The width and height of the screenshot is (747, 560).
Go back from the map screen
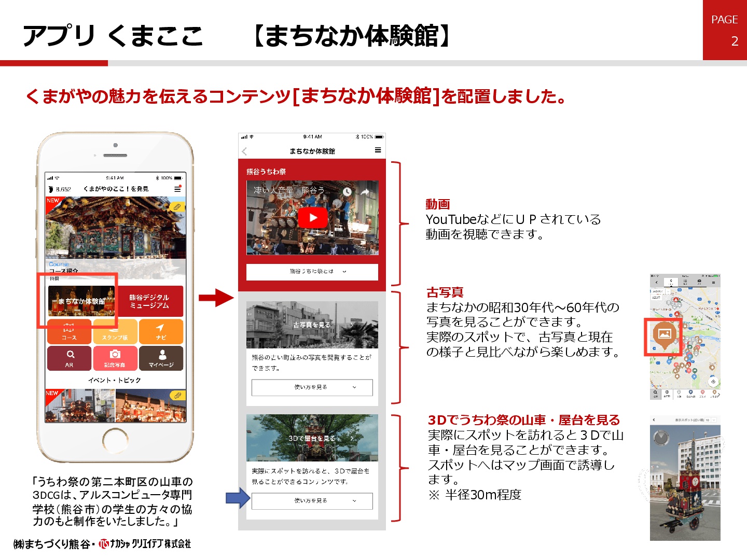tap(656, 283)
